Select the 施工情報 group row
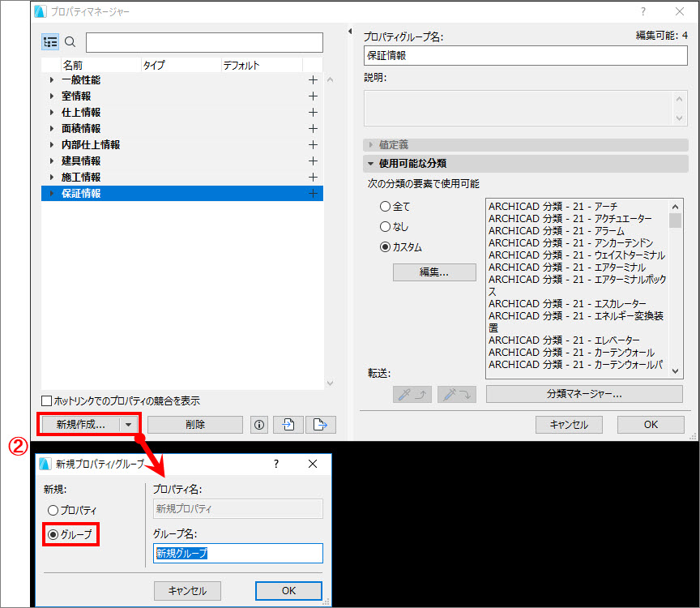 tap(182, 178)
